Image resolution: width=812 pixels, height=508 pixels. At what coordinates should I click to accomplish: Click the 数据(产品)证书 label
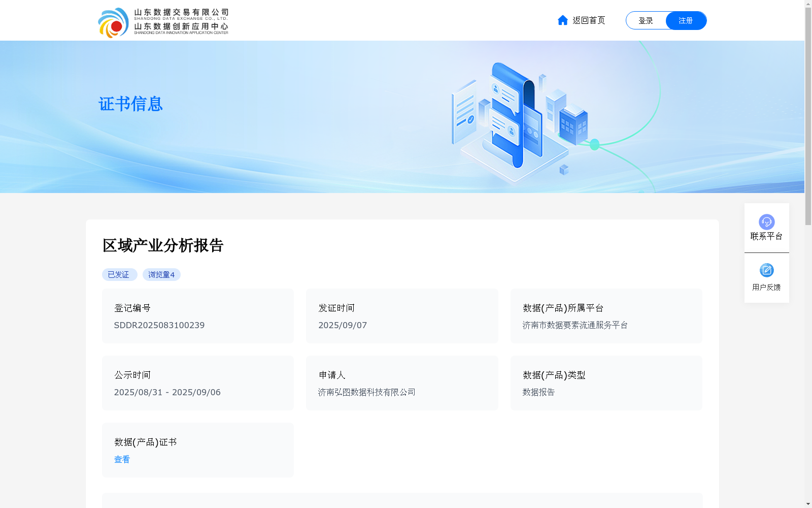[145, 442]
